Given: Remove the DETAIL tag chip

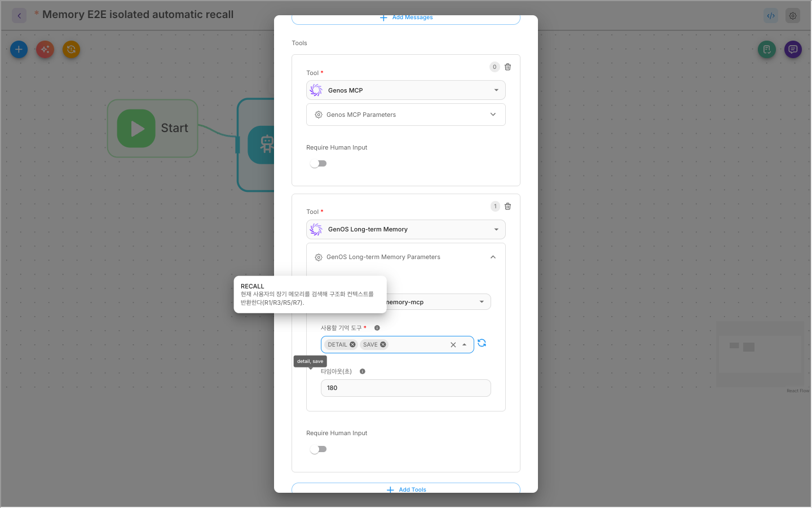Looking at the screenshot, I should click(352, 344).
